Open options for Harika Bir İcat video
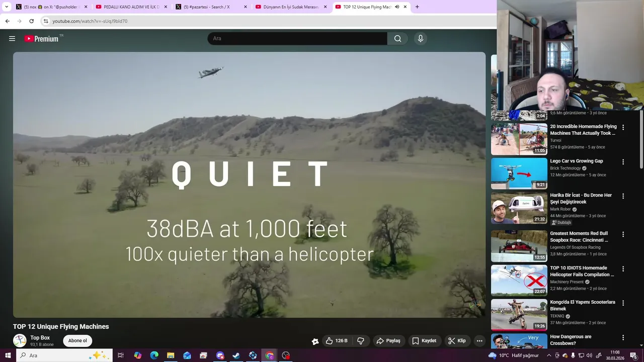Screen dimensions: 644x362 coord(623,196)
